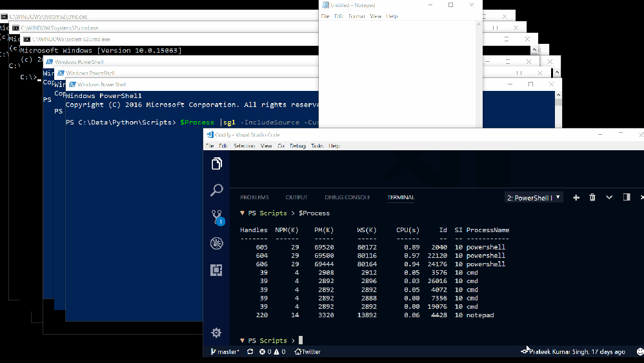Open the Search icon in VS Code sidebar

point(217,190)
